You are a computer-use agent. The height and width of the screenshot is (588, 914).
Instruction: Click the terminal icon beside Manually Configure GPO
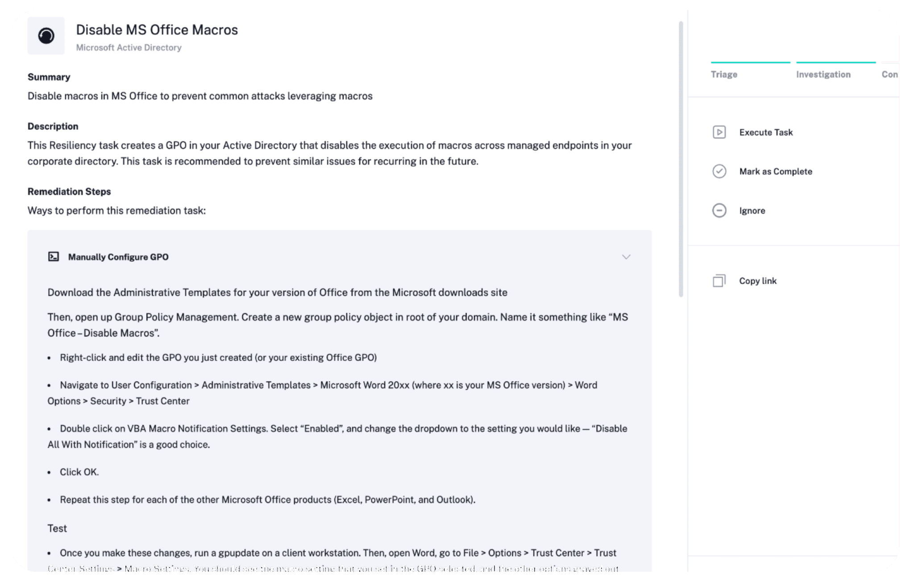[x=54, y=257]
